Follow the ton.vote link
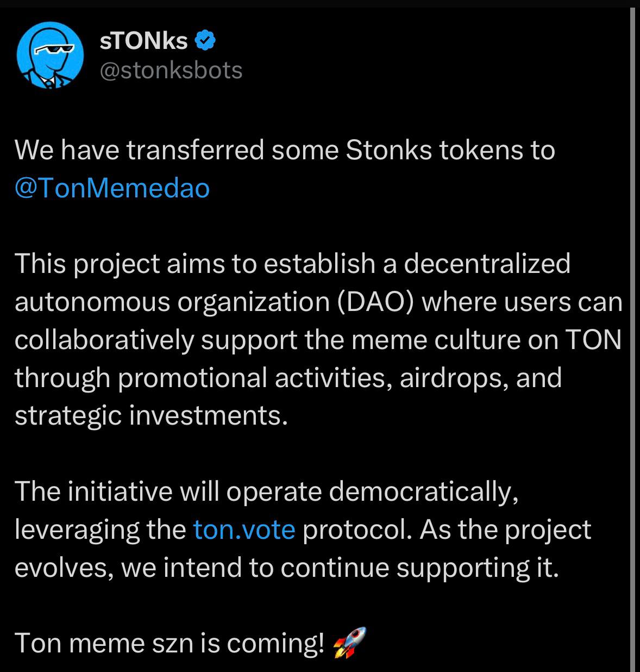The width and height of the screenshot is (640, 672). 244,529
